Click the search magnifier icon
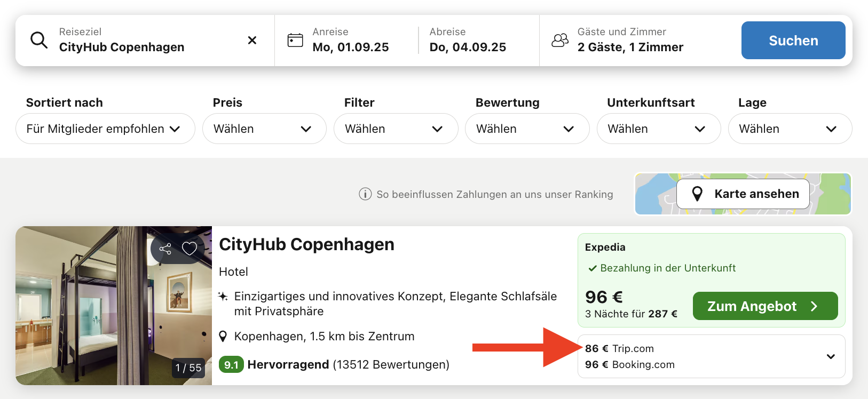 point(39,40)
